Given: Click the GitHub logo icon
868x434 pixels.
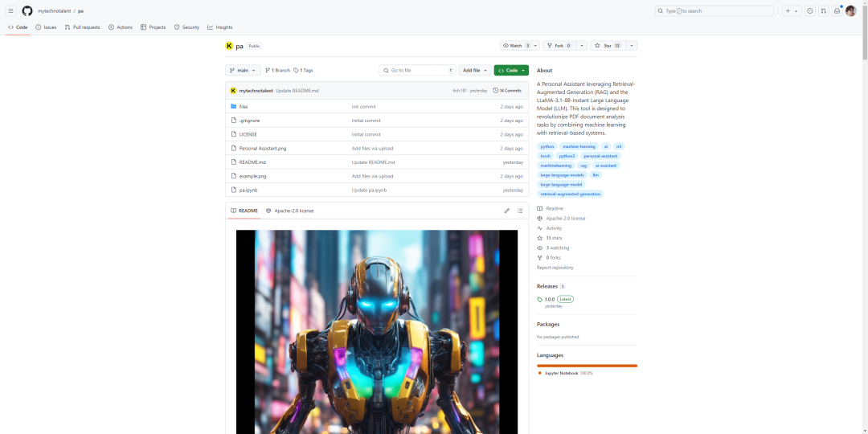Looking at the screenshot, I should [x=27, y=11].
